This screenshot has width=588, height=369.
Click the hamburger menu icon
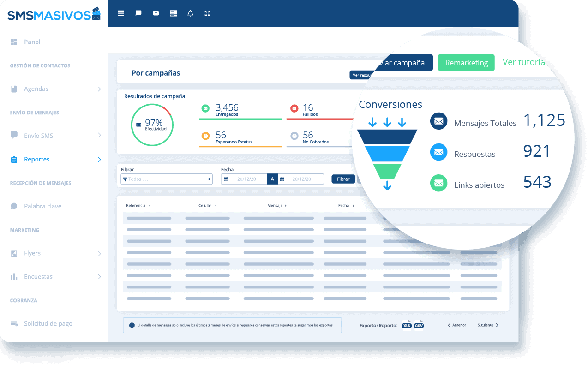[121, 13]
